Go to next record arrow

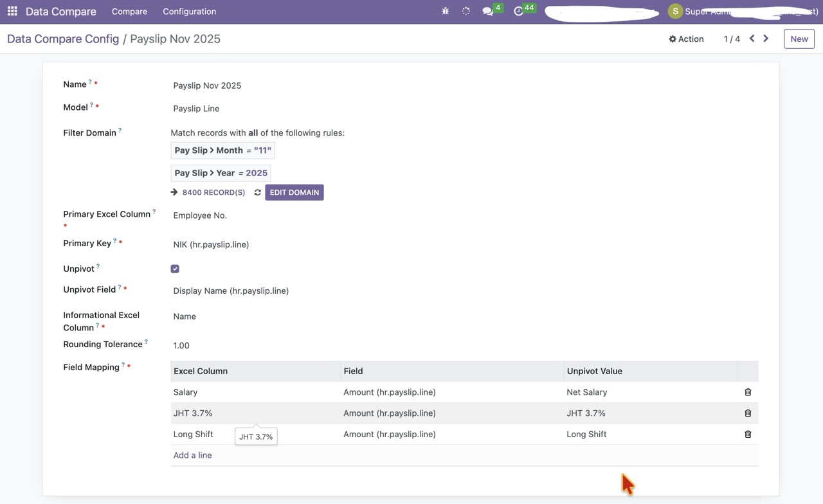pyautogui.click(x=766, y=39)
